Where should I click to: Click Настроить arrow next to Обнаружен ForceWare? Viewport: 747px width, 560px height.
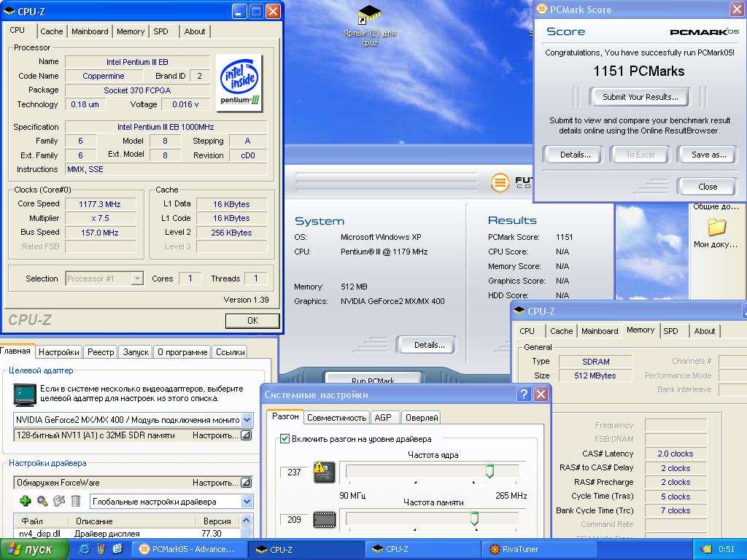[246, 483]
